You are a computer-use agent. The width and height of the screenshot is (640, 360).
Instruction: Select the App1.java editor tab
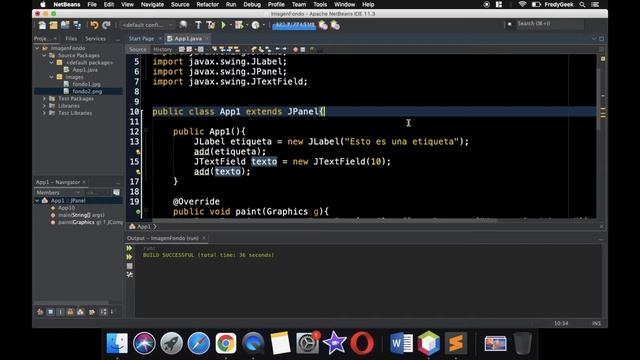[x=188, y=38]
